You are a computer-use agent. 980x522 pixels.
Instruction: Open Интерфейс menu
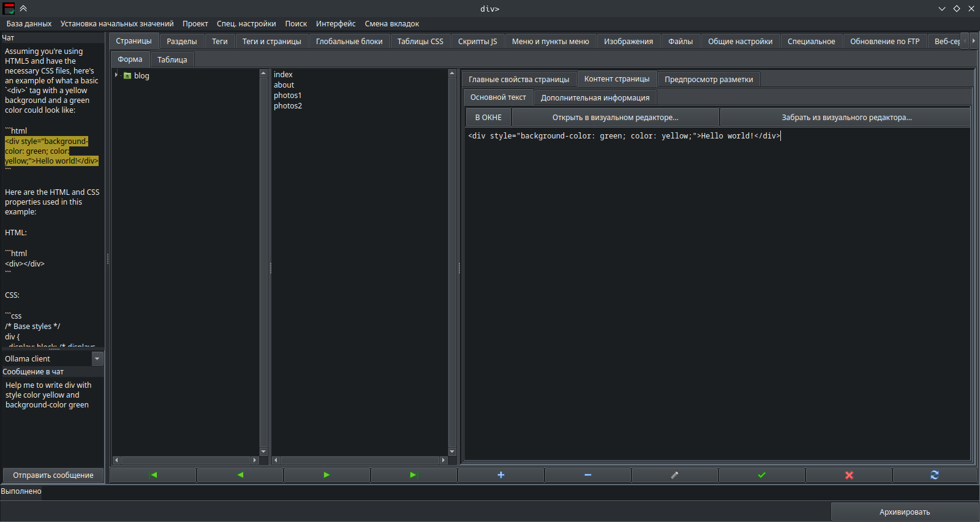coord(336,24)
